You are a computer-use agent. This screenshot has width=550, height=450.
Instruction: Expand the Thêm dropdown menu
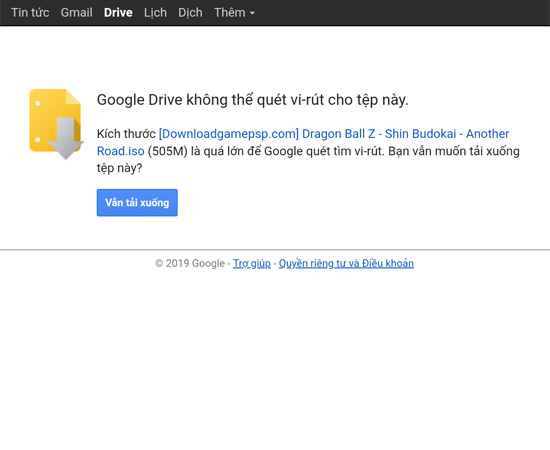pos(234,13)
